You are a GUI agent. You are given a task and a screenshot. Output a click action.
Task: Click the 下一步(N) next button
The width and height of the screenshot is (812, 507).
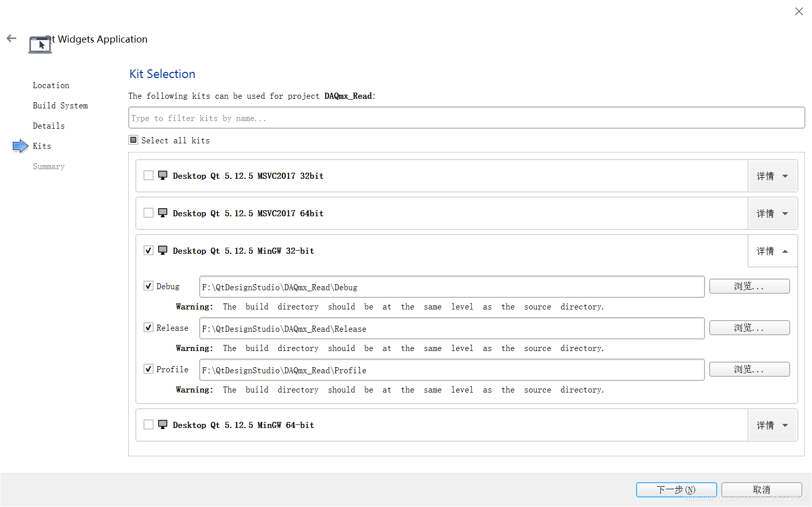(676, 490)
